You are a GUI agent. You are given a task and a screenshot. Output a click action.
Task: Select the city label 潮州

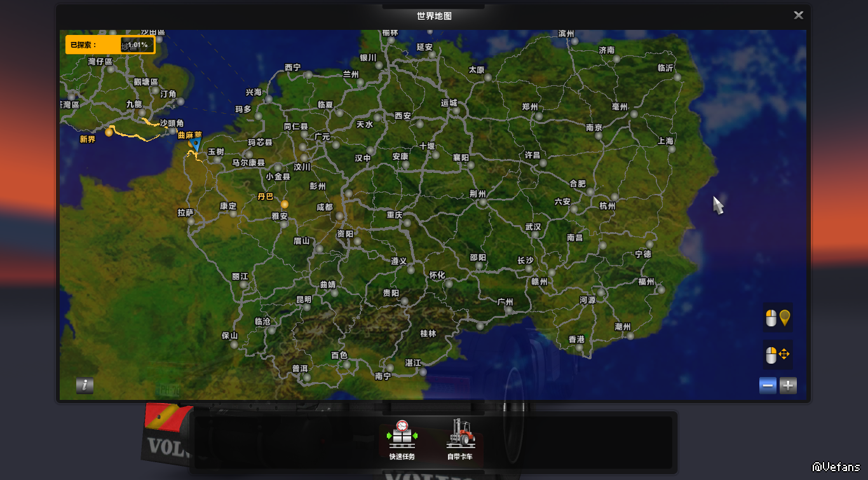(623, 327)
